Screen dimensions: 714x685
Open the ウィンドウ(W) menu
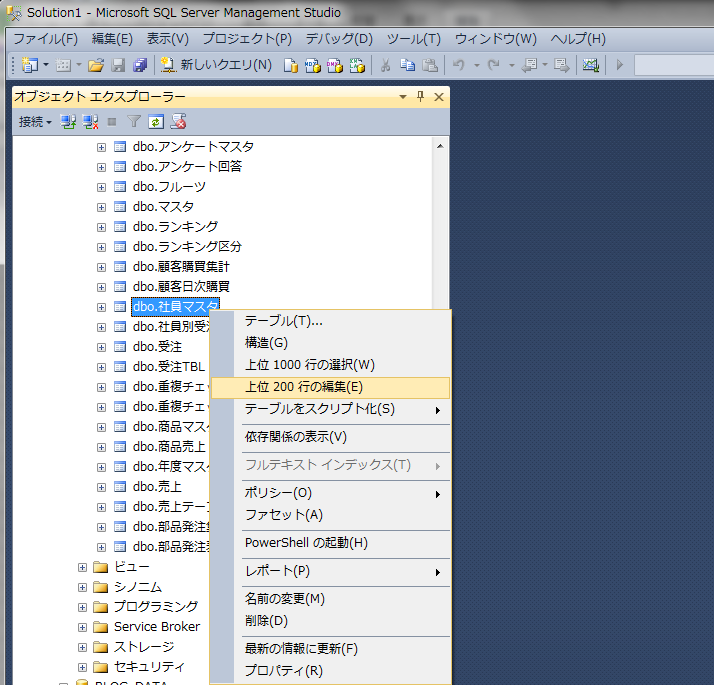pos(496,39)
